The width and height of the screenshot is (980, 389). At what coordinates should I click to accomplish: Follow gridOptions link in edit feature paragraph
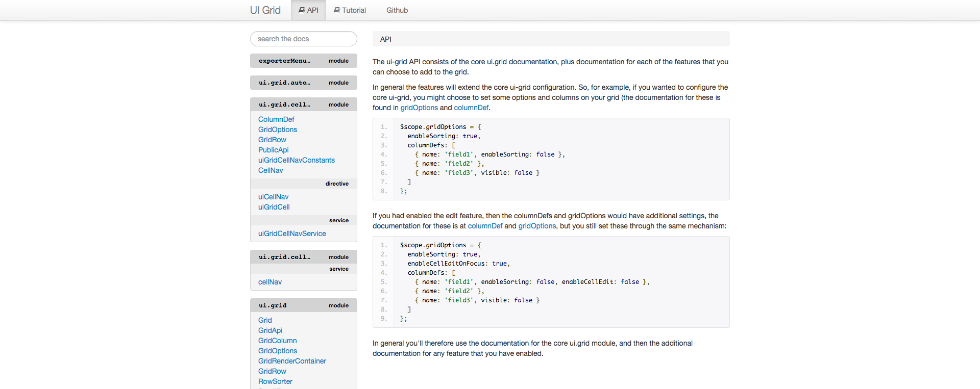(537, 226)
